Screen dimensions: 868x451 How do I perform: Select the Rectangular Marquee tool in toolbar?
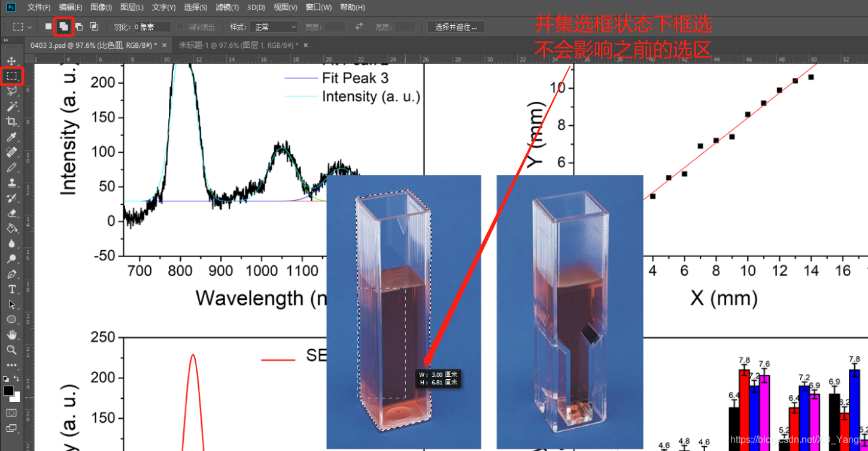pos(11,75)
